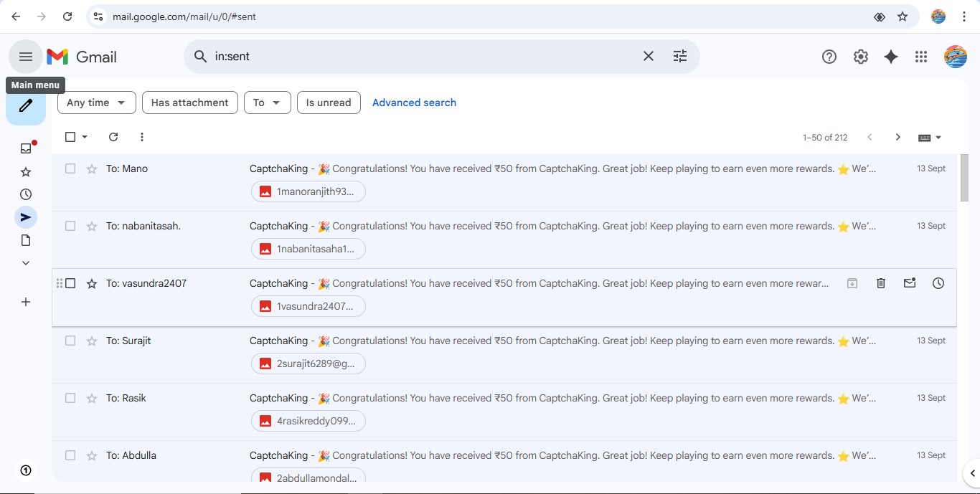Click in the in:sent search field
The image size is (980, 494).
click(423, 57)
